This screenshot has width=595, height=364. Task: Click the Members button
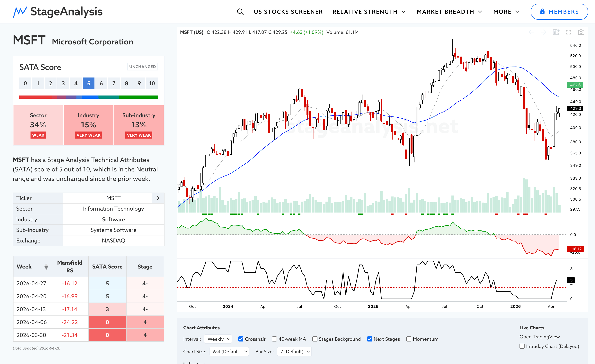(559, 12)
